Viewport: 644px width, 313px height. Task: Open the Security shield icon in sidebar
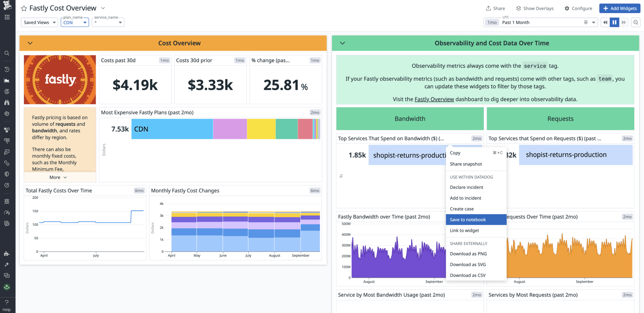7,174
